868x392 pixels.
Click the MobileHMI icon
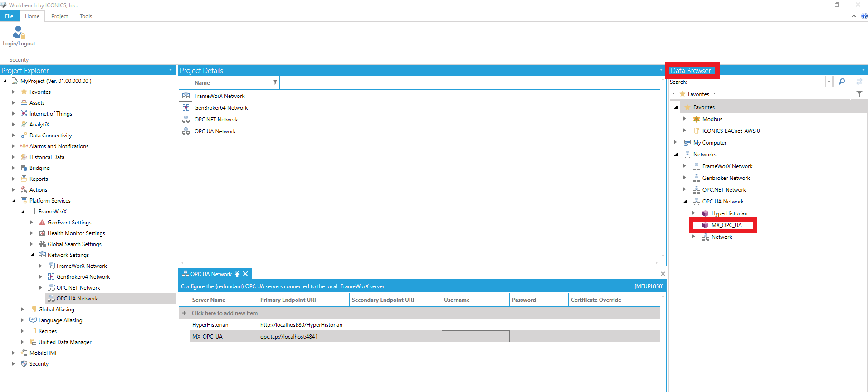(x=24, y=353)
